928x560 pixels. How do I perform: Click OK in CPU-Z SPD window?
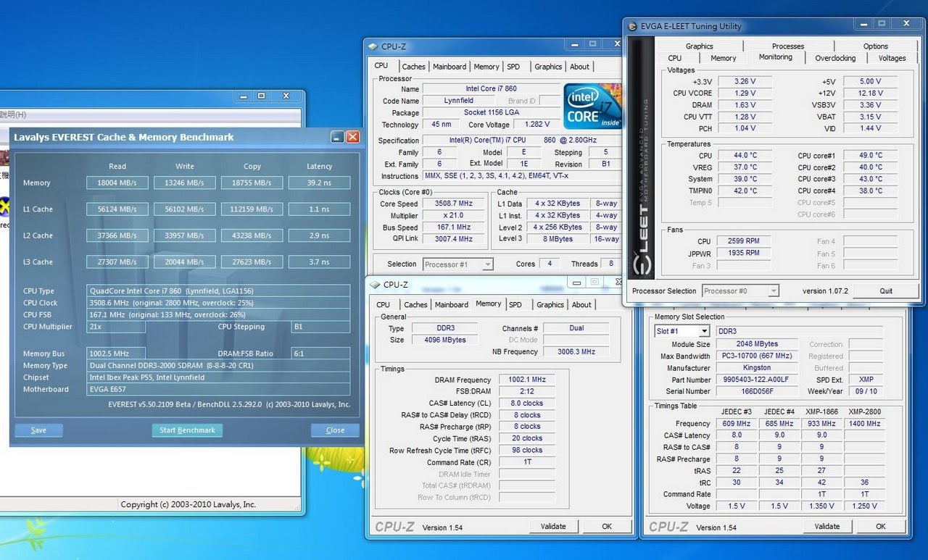pyautogui.click(x=880, y=527)
